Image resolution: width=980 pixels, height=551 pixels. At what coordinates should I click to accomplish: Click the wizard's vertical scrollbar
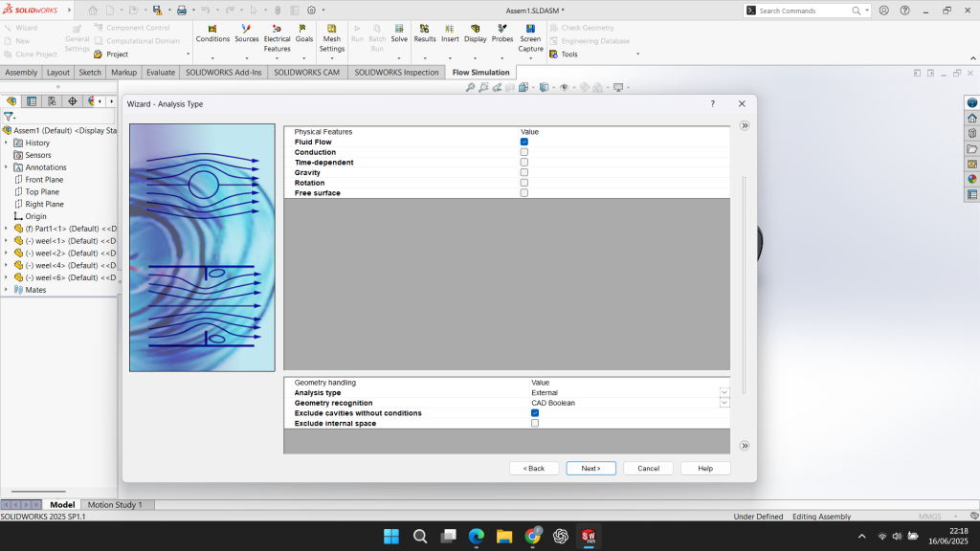tap(744, 287)
